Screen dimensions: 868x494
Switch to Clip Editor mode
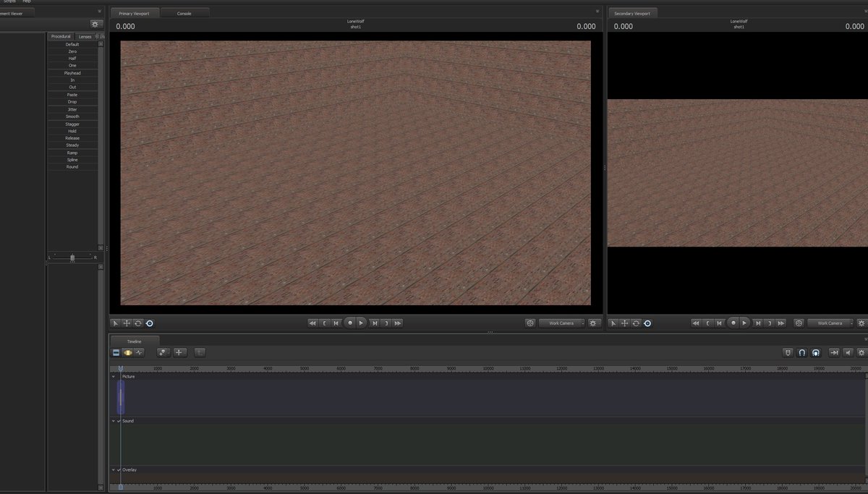116,352
